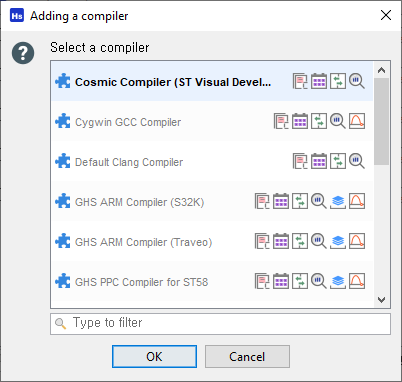Select Default Clang Compiler entry
Viewport: 402px width, 382px height.
tap(212, 161)
